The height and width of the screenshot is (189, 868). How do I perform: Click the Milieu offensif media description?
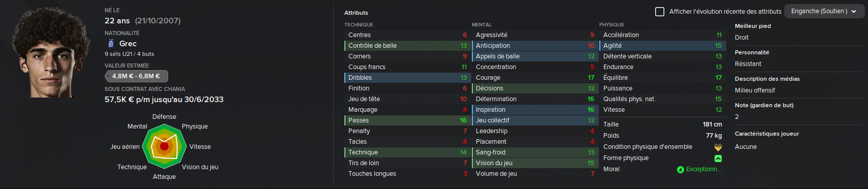pyautogui.click(x=755, y=90)
